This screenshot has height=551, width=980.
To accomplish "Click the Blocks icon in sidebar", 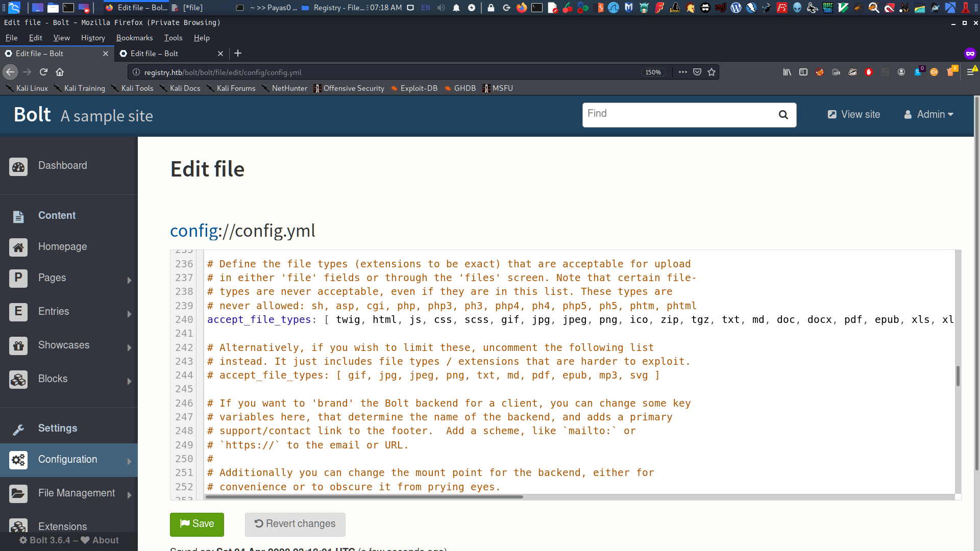I will tap(17, 379).
